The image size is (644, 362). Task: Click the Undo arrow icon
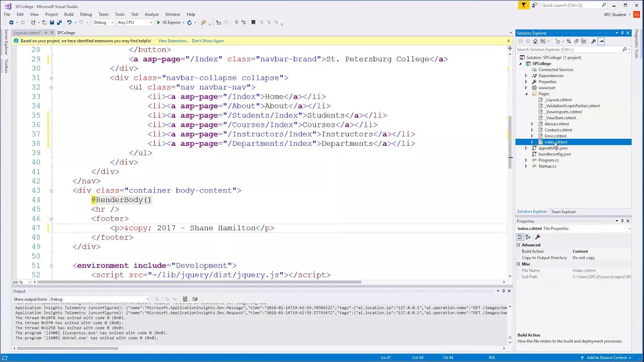pyautogui.click(x=69, y=22)
